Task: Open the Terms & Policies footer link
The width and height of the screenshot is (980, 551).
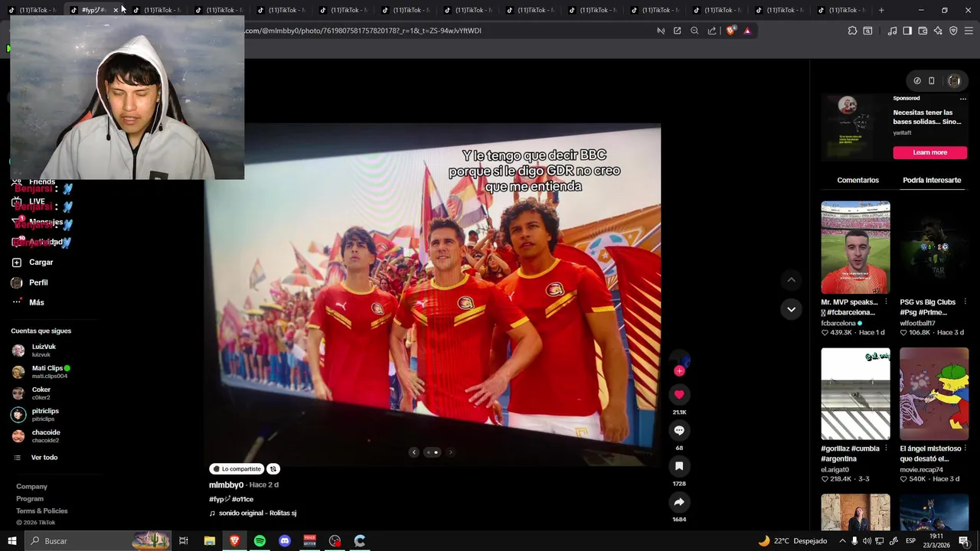Action: (x=41, y=511)
